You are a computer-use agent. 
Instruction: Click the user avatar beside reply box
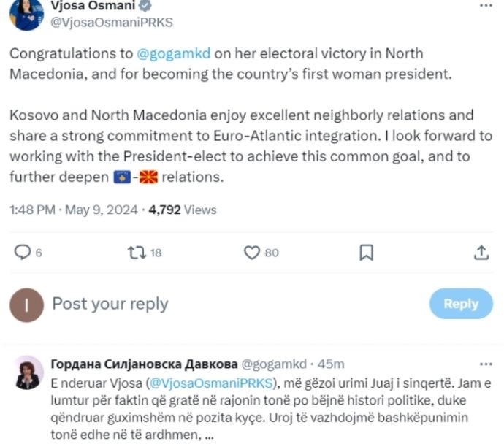coord(26,305)
